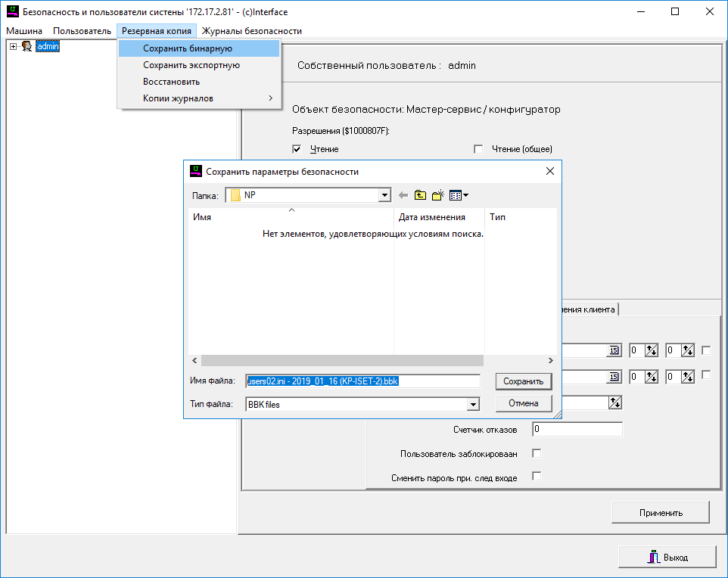728x578 pixels.
Task: Click the Применить button
Action: pyautogui.click(x=660, y=512)
